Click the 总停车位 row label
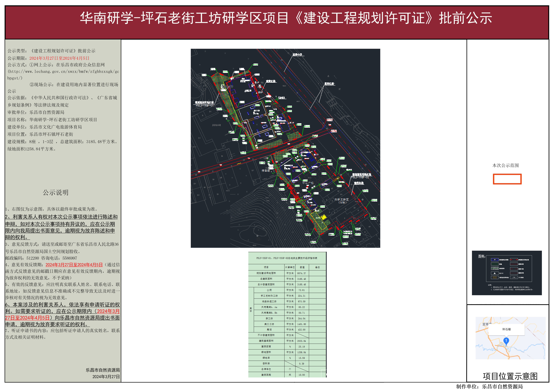The width and height of the screenshot is (554, 392). tap(266, 369)
